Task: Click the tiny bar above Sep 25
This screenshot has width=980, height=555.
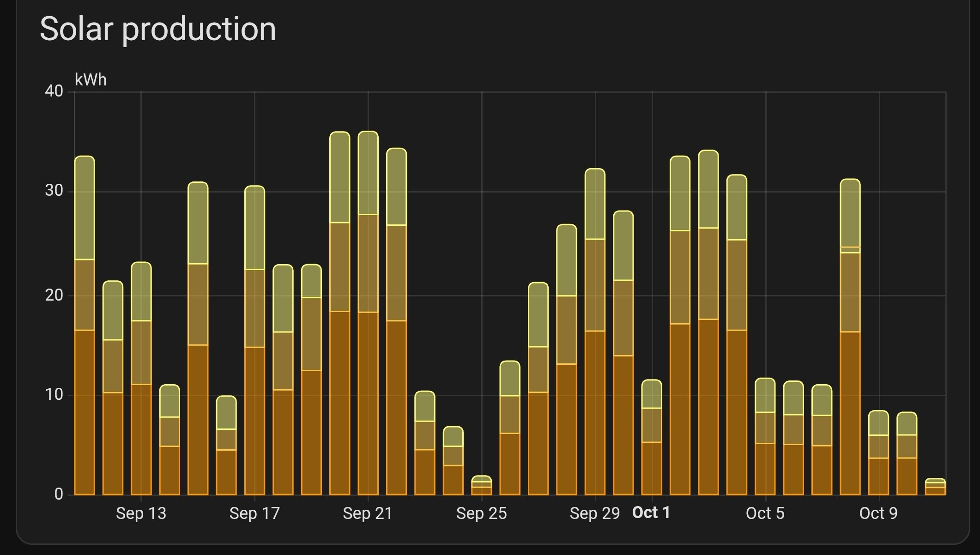Action: click(x=481, y=486)
